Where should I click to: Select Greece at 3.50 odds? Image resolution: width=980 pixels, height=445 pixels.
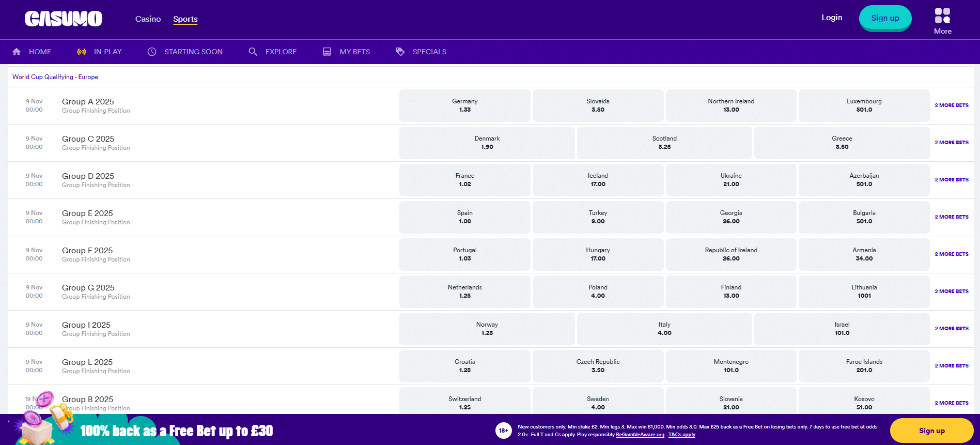tap(842, 143)
